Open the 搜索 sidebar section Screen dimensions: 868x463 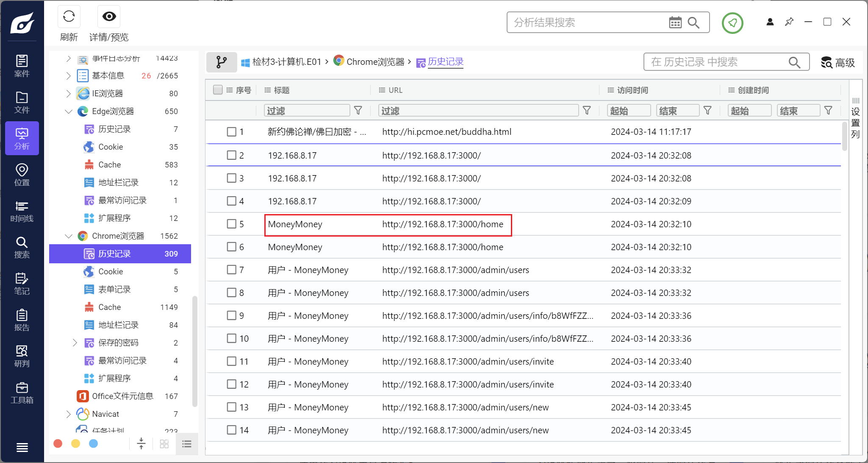click(22, 247)
